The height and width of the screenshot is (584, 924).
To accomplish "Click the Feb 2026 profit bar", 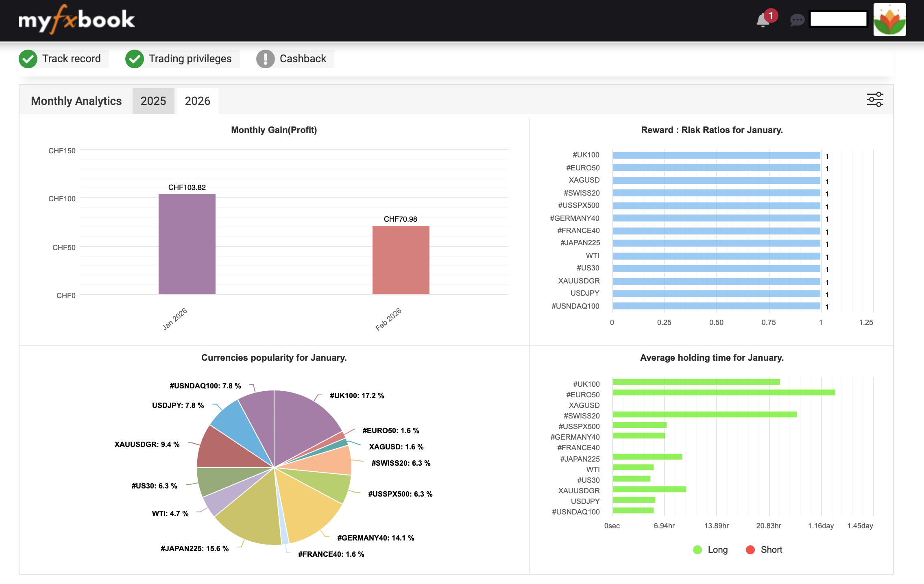I will tap(401, 260).
